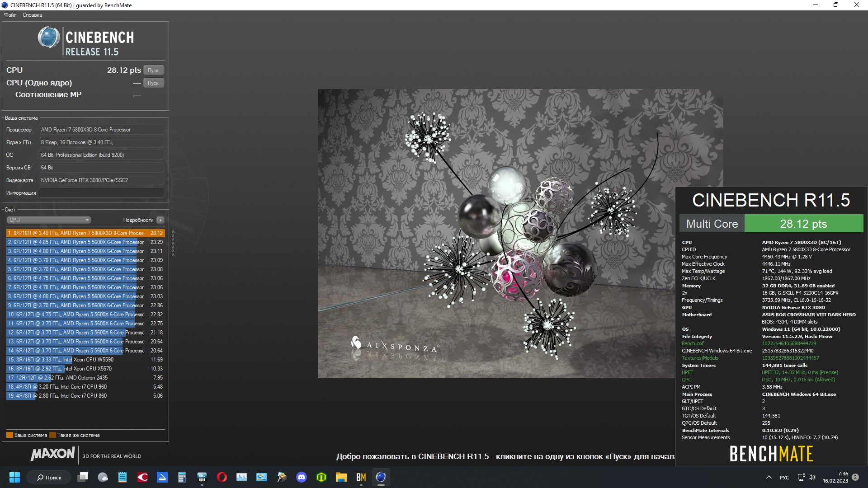
Task: Open the blue scanner app in taskbar
Action: [162, 477]
